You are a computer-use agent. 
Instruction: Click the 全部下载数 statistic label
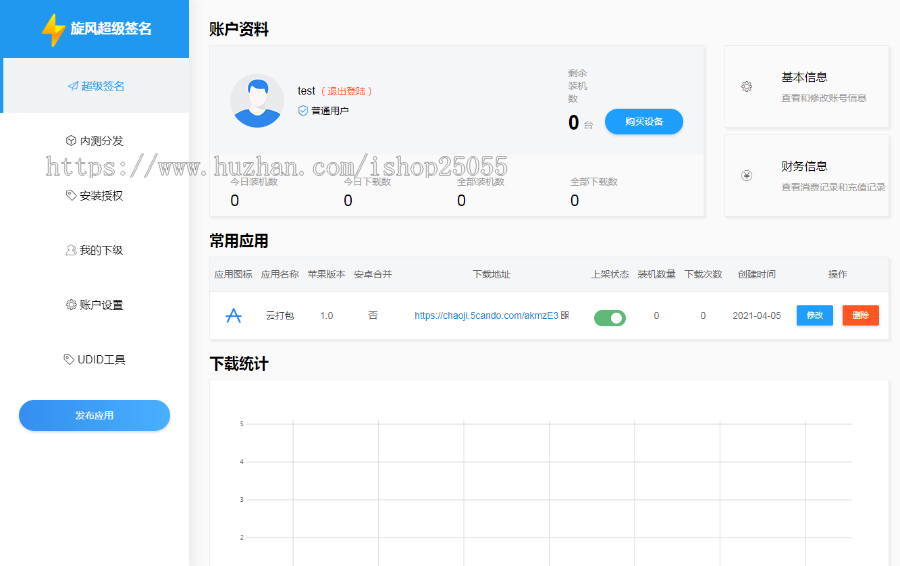(593, 181)
